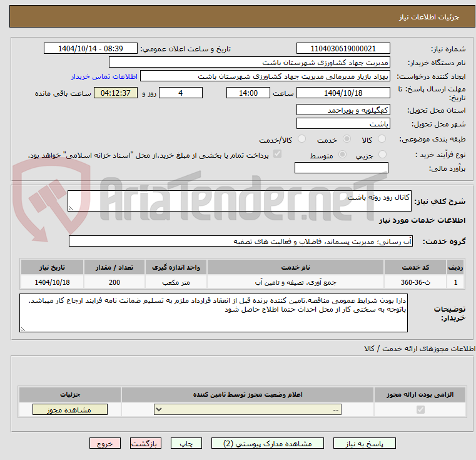This screenshot has height=460, width=476.
Task: Click the استان محل تحویل field
Action: click(x=343, y=110)
